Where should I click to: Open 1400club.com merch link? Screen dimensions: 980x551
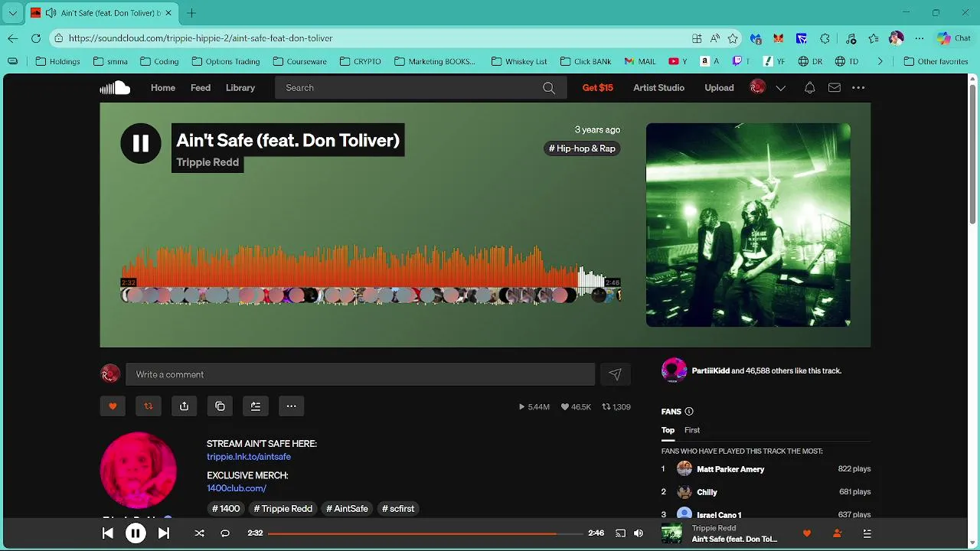click(237, 488)
